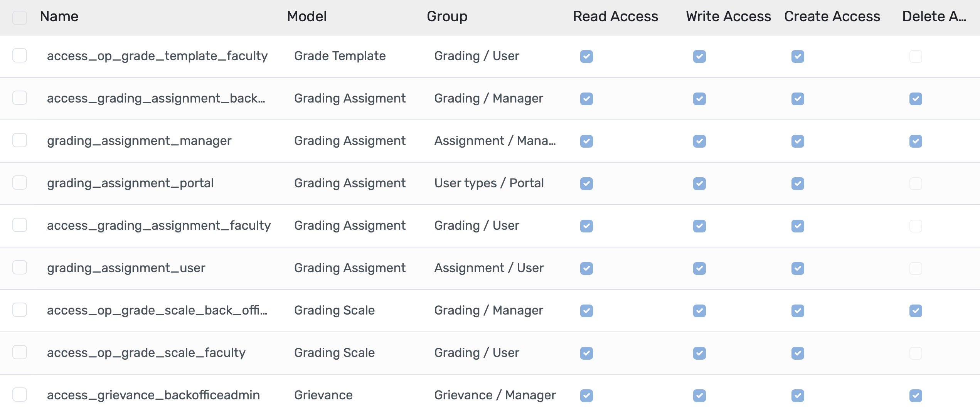Image resolution: width=980 pixels, height=414 pixels.
Task: Sort the list by Model column
Action: pyautogui.click(x=306, y=16)
